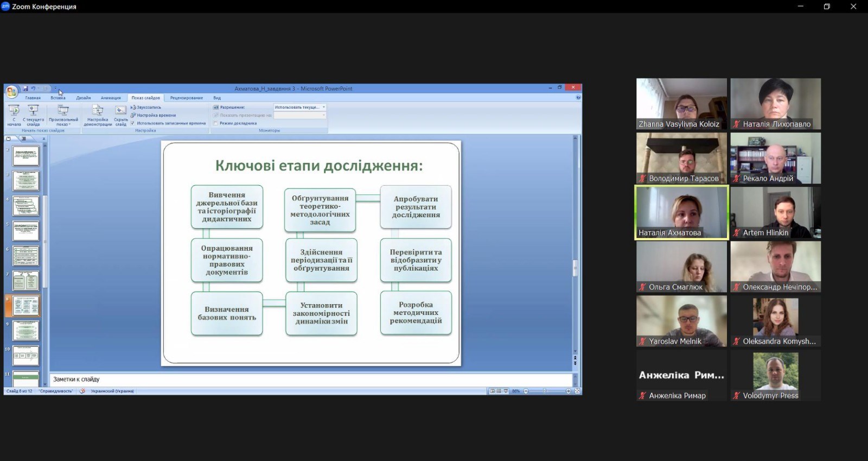Open Настройка демонстрации slideshow setup
Screen dimensions: 868x461
pyautogui.click(x=98, y=115)
